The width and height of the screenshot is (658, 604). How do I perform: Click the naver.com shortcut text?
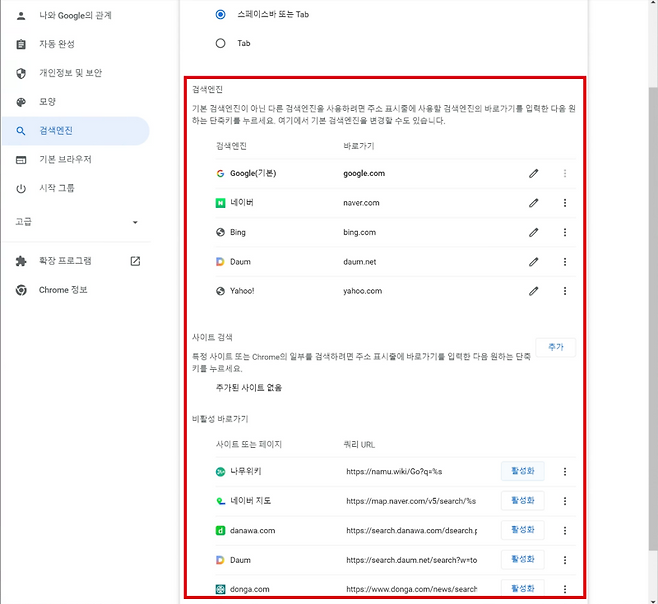point(361,203)
